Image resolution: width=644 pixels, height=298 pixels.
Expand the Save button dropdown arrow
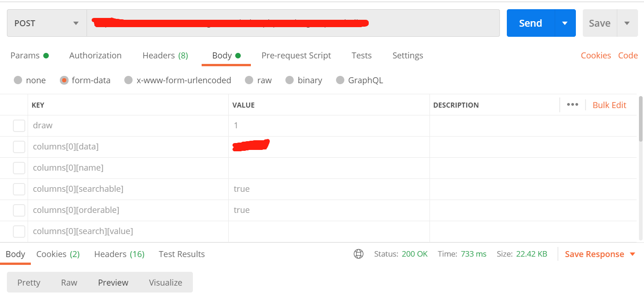[627, 23]
